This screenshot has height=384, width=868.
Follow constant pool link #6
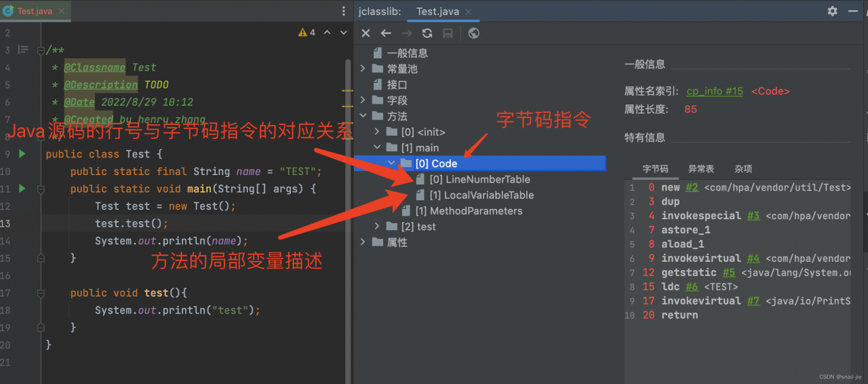692,287
